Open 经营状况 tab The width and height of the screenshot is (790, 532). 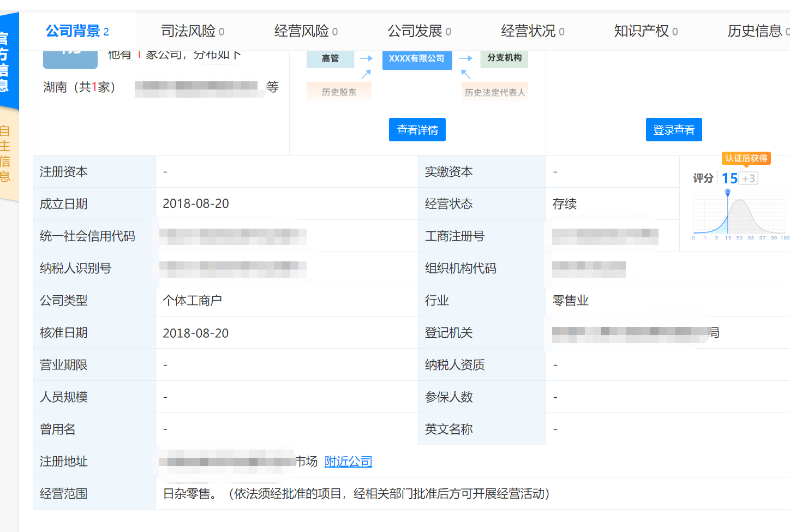pyautogui.click(x=532, y=31)
